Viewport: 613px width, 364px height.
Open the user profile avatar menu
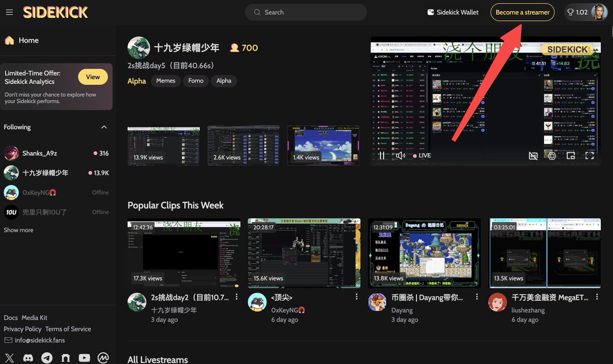coord(599,12)
